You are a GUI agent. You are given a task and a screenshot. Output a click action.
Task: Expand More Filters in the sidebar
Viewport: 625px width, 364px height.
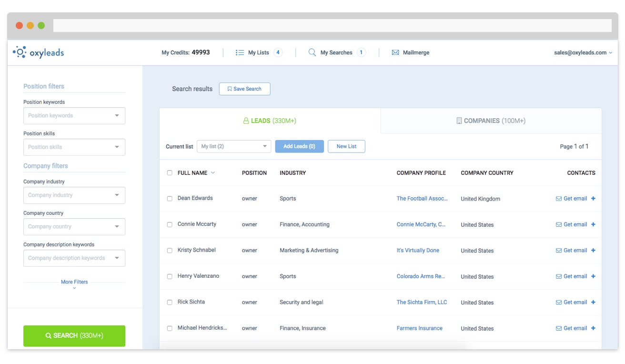point(74,283)
